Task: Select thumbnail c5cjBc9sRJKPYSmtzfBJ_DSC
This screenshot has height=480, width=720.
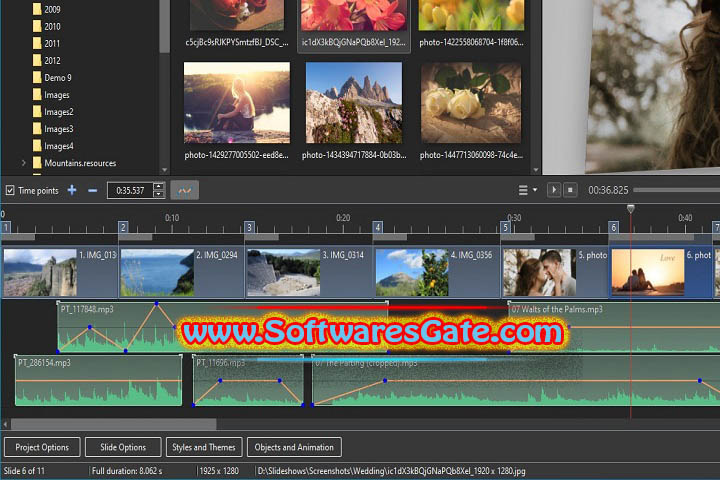Action: [x=237, y=15]
